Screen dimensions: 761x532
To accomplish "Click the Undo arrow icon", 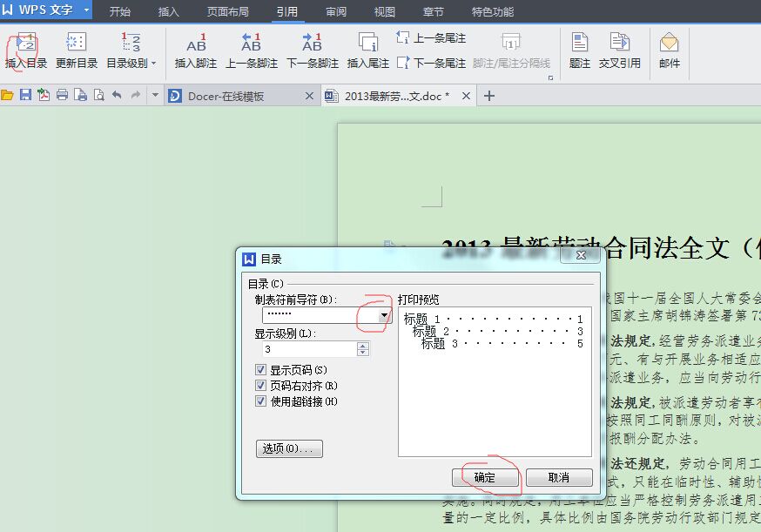I will point(117,95).
